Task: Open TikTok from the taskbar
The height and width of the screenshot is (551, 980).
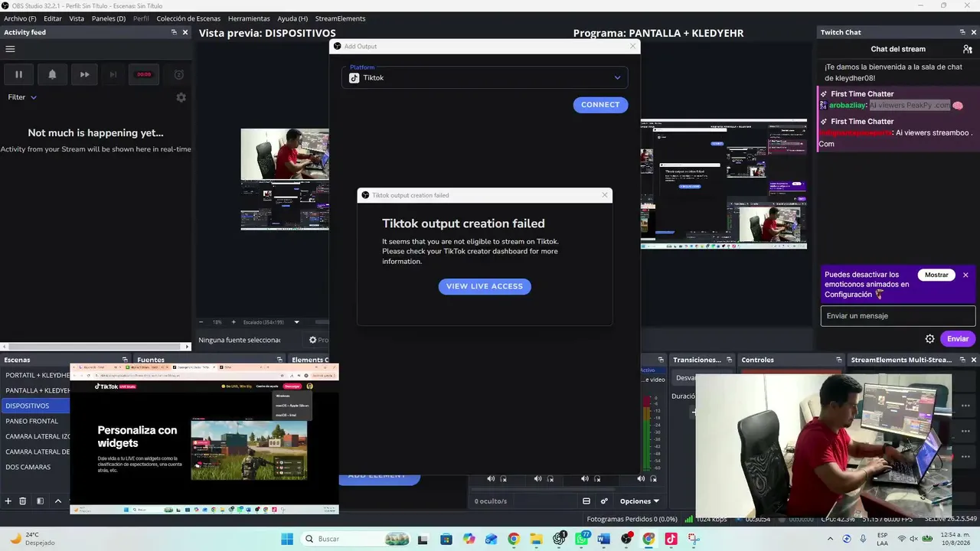Action: (x=671, y=539)
